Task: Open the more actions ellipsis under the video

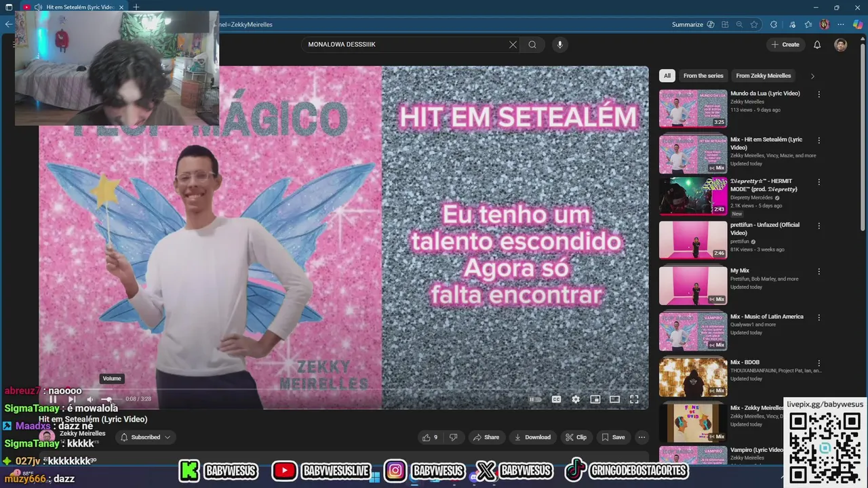Action: coord(642,437)
